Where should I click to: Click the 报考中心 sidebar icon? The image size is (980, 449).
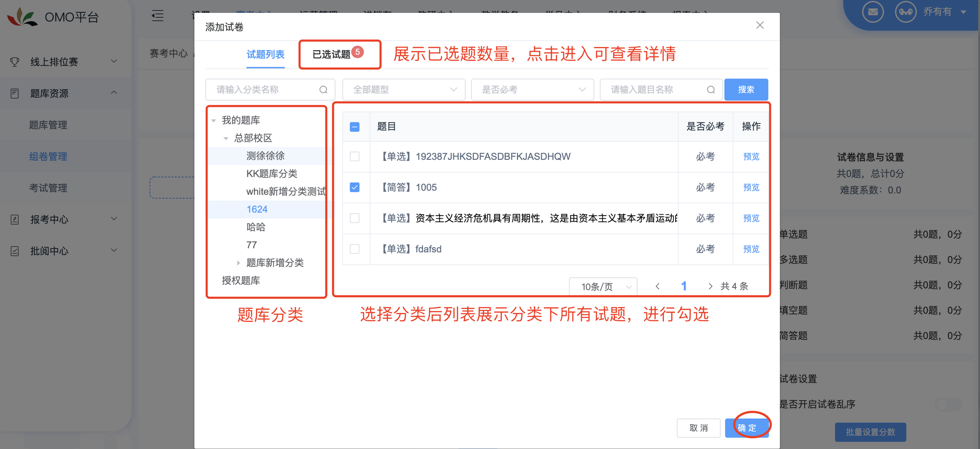[x=14, y=219]
